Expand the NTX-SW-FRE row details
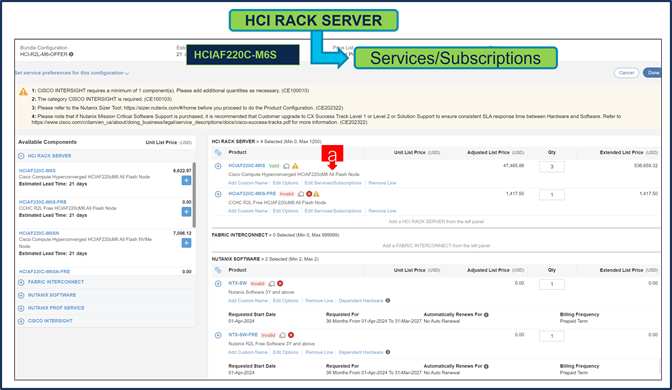This screenshot has height=390, width=672. coord(218,335)
